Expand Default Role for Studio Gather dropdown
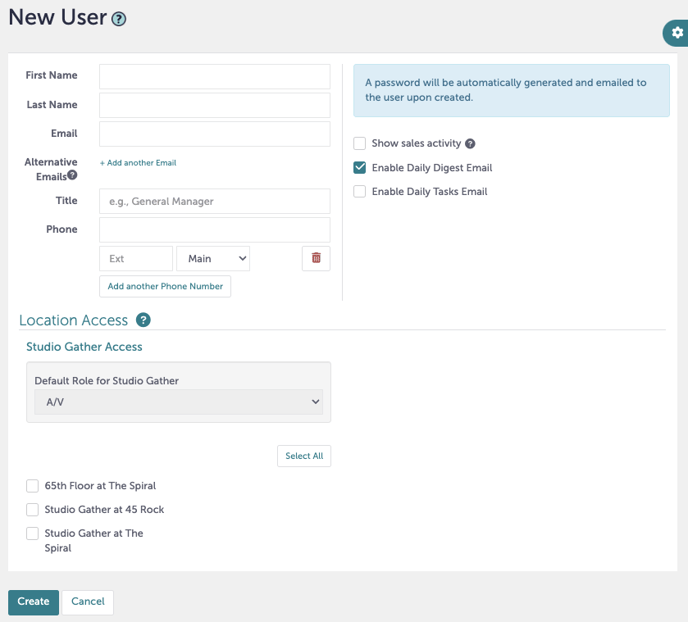 [178, 402]
